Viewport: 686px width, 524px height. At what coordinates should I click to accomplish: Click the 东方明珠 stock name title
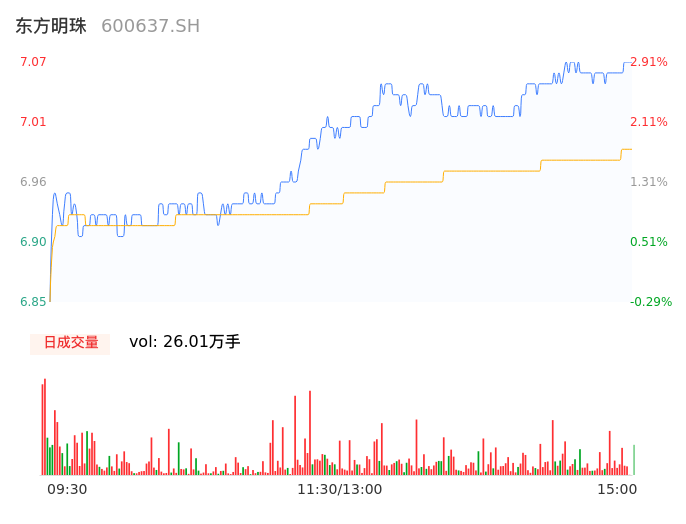(x=51, y=26)
